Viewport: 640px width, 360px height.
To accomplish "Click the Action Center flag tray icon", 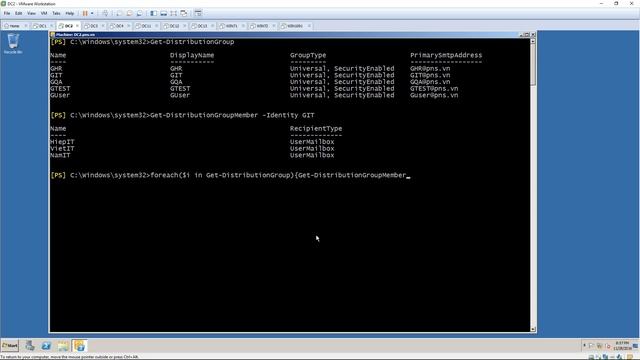I will 592,346.
